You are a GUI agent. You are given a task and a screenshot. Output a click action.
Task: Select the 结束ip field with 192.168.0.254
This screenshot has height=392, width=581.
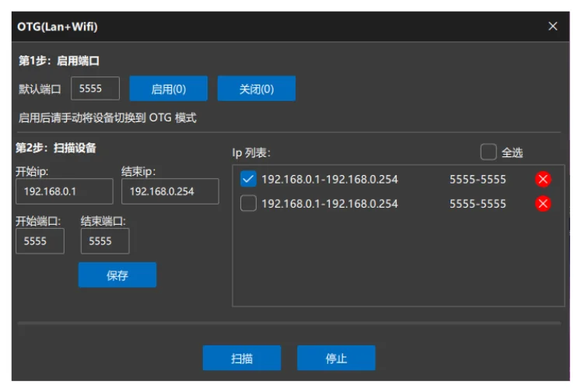tap(170, 191)
